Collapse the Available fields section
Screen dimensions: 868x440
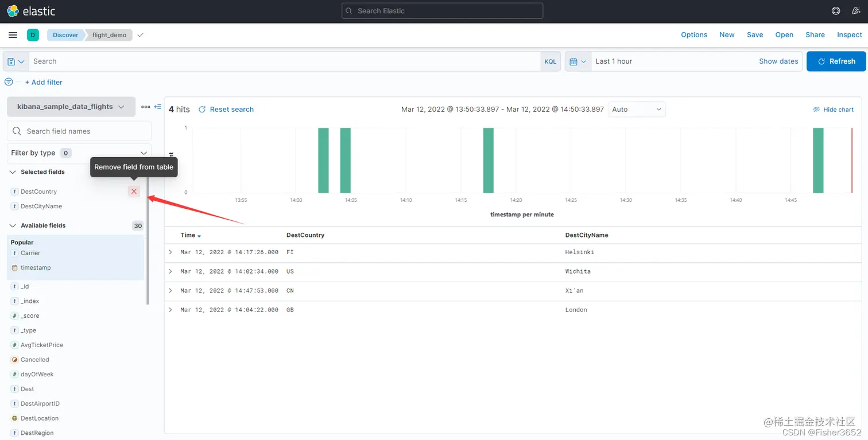click(x=13, y=226)
